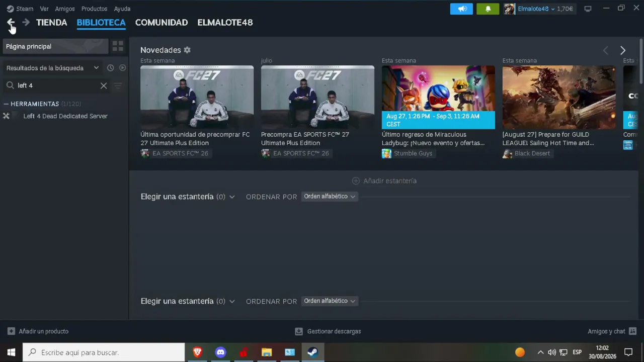
Task: Open the Windows notification center icon
Action: click(628, 352)
